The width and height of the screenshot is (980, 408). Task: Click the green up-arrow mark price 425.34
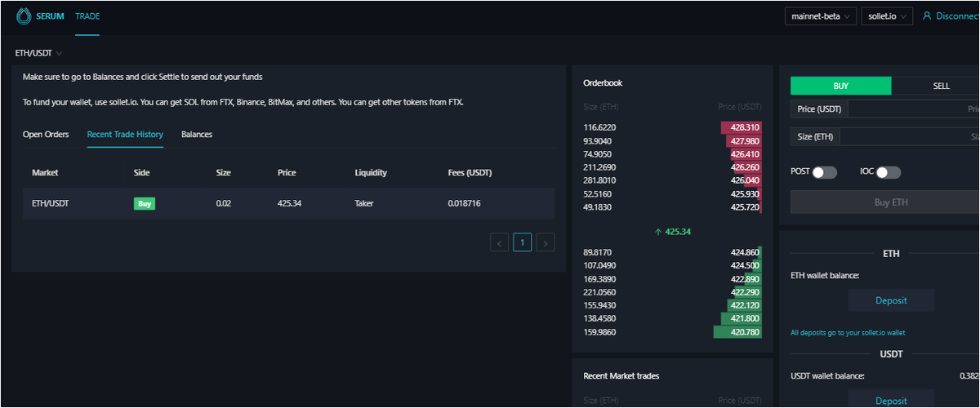click(x=673, y=232)
